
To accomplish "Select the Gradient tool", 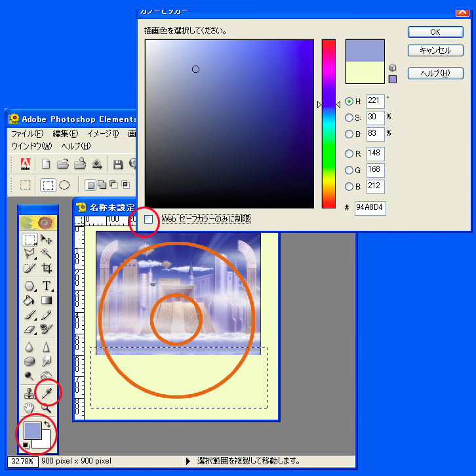I will coord(47,300).
